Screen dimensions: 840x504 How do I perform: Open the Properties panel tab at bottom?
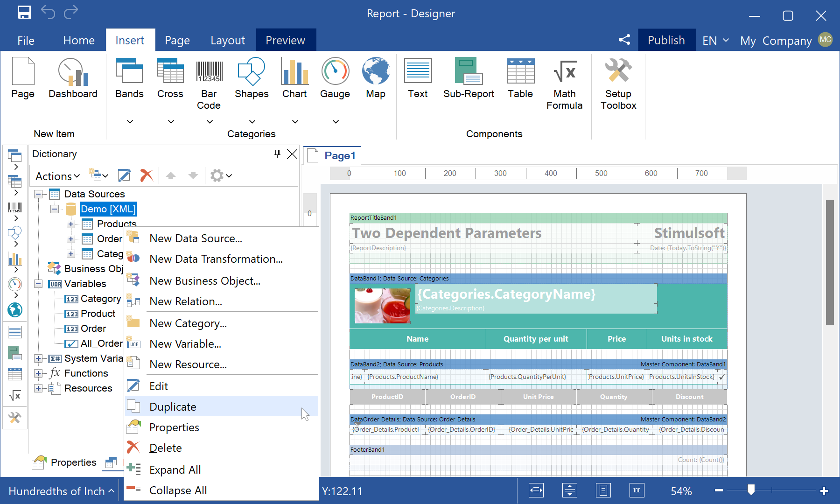pos(64,462)
